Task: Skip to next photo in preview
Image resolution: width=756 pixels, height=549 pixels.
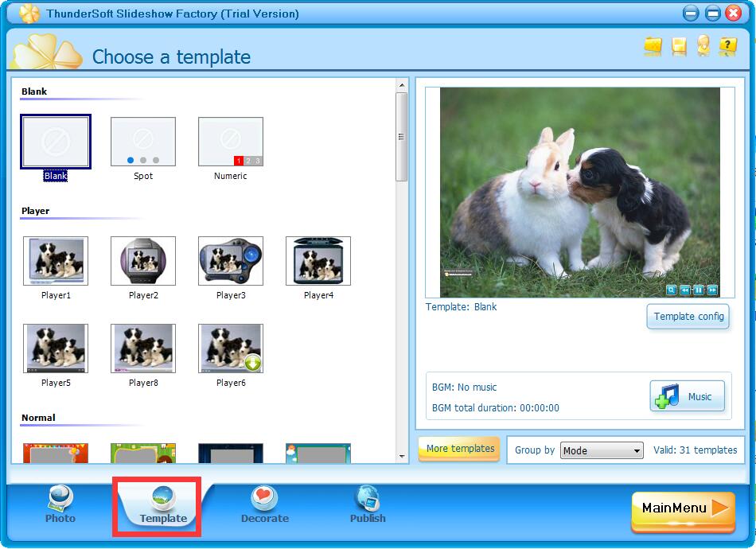Action: pyautogui.click(x=713, y=290)
